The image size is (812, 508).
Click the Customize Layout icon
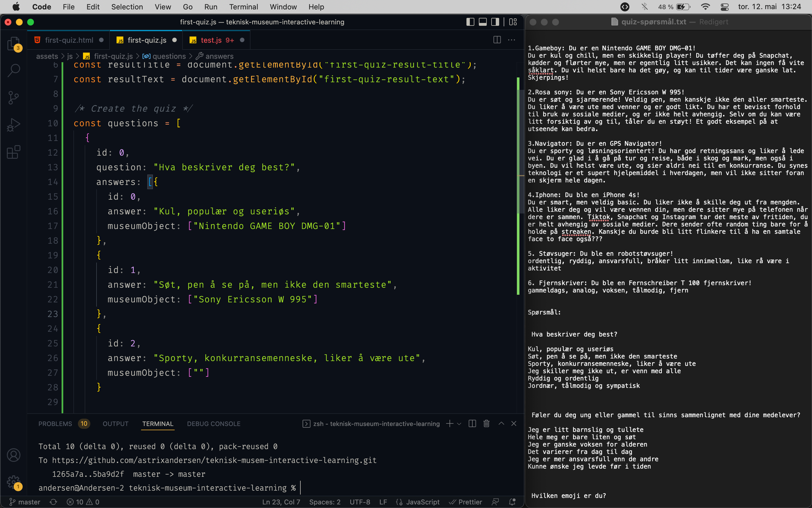(513, 22)
